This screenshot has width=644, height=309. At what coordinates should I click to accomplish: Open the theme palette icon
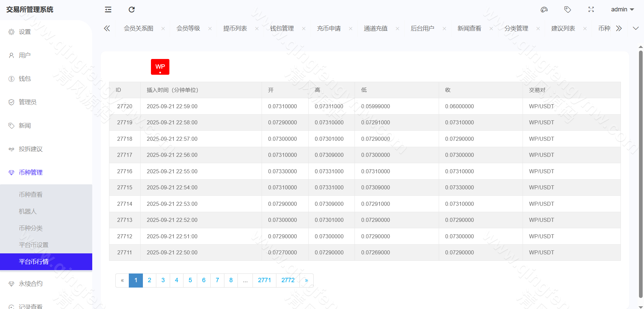[x=544, y=9]
